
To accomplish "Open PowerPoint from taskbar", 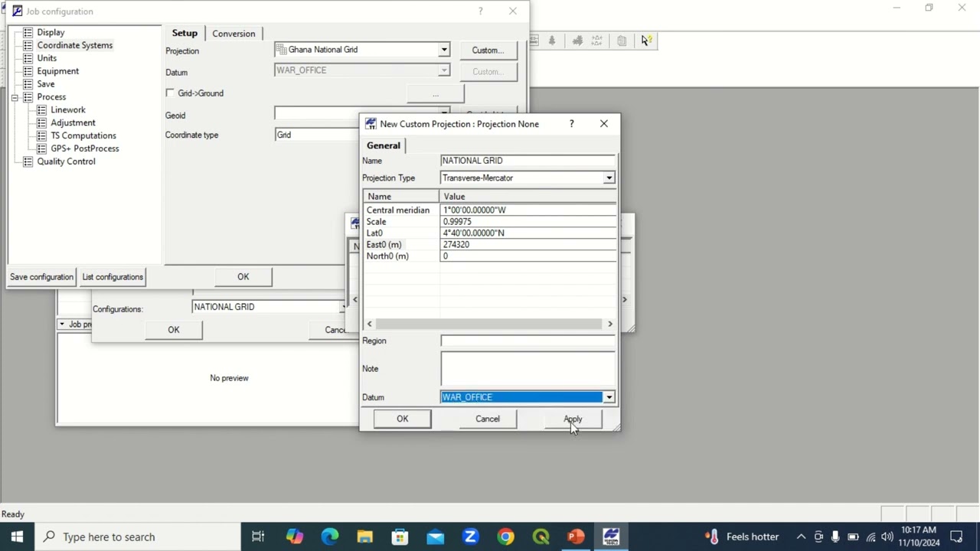I will pos(576,536).
